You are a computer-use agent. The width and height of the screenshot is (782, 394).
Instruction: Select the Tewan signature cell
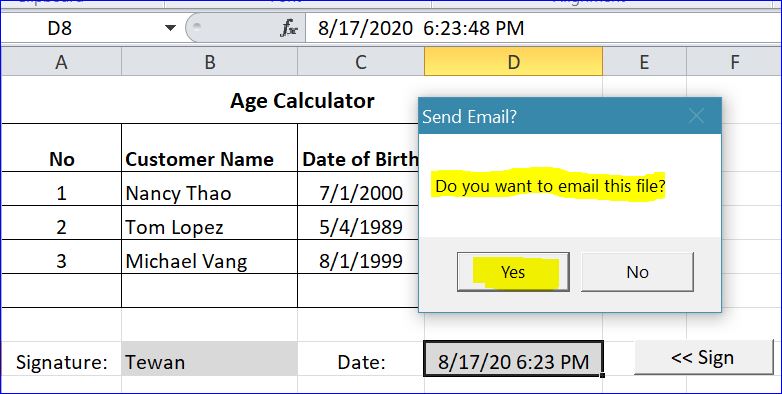coord(209,359)
